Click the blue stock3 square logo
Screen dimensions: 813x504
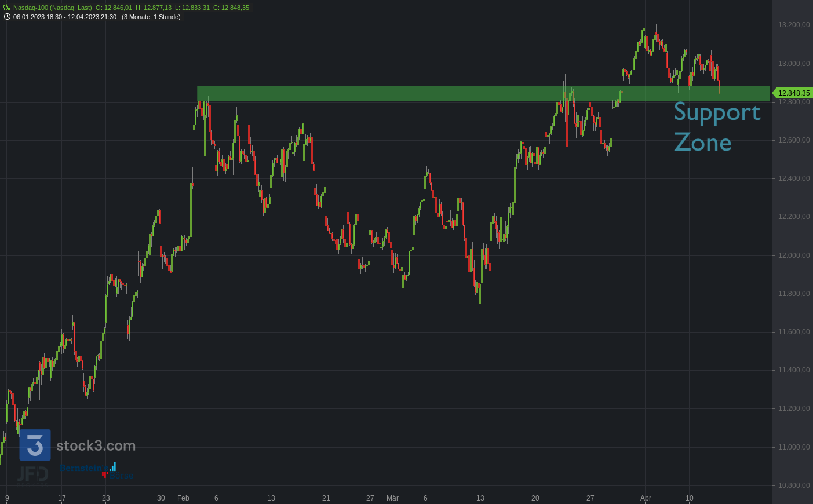(35, 445)
